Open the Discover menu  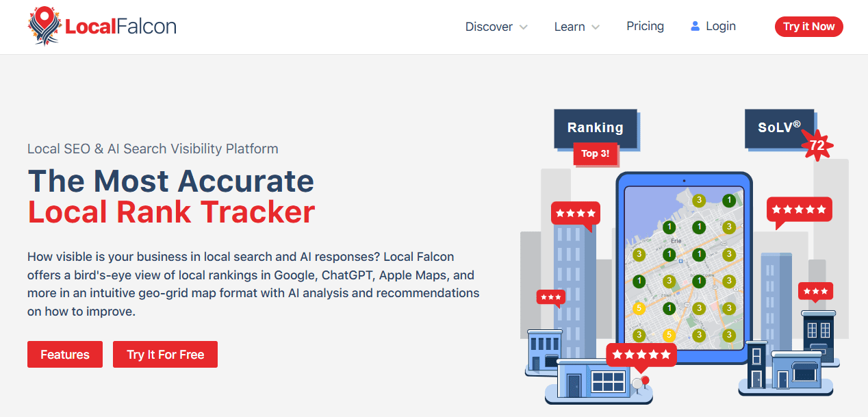[489, 27]
